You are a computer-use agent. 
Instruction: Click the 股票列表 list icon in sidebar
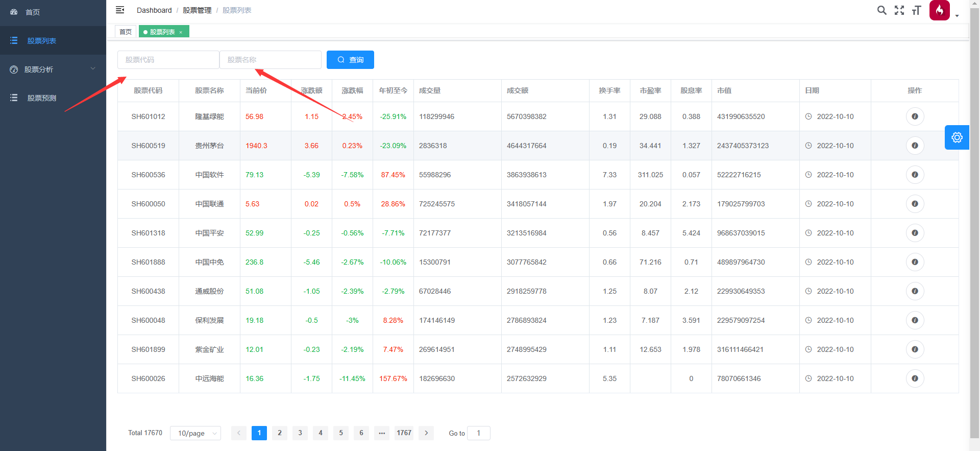point(14,40)
